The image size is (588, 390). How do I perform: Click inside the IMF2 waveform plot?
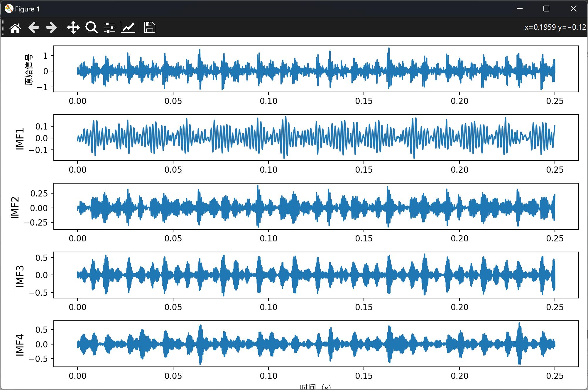[316, 206]
